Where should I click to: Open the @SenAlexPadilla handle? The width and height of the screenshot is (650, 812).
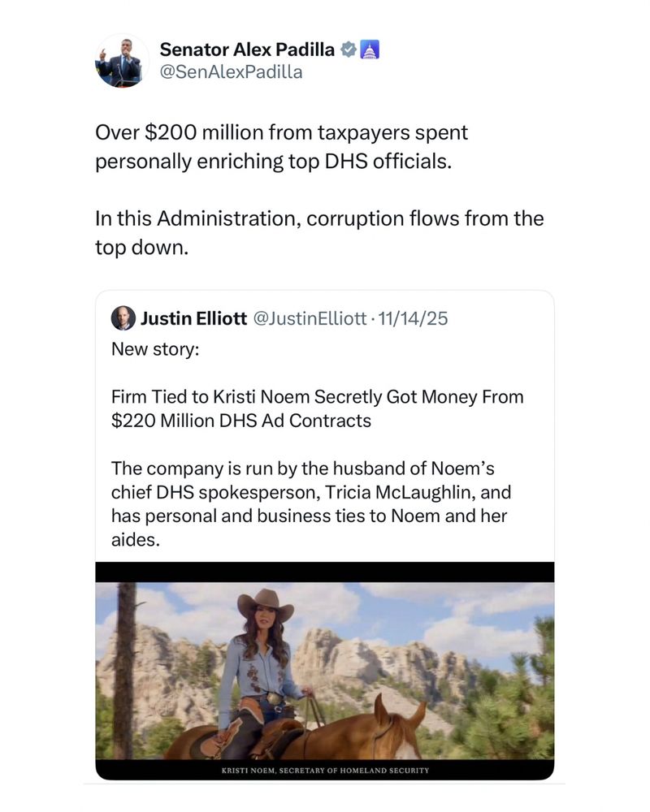[231, 72]
